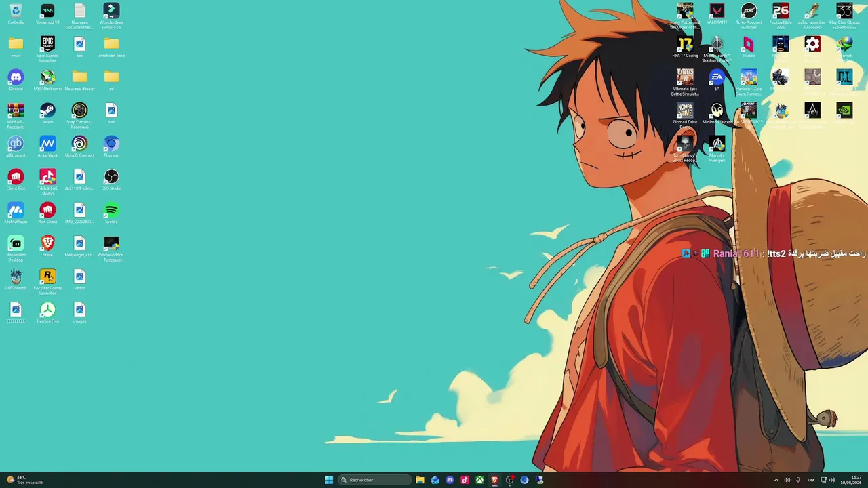Show hidden system tray icons
The width and height of the screenshot is (868, 488).
click(776, 480)
